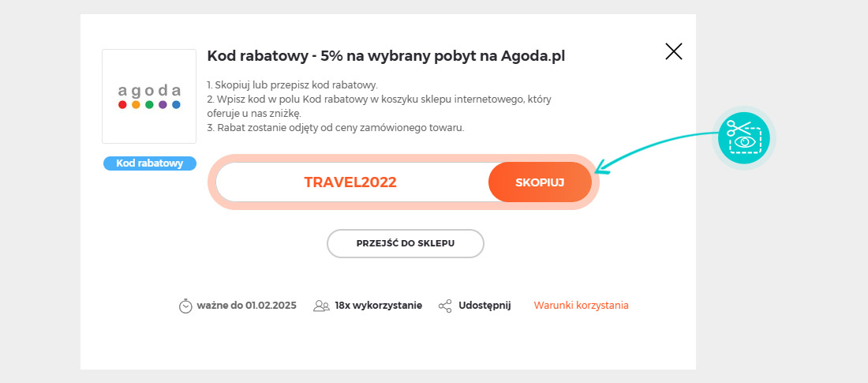Click the Udostępnij label
Image resolution: width=868 pixels, height=383 pixels.
485,306
